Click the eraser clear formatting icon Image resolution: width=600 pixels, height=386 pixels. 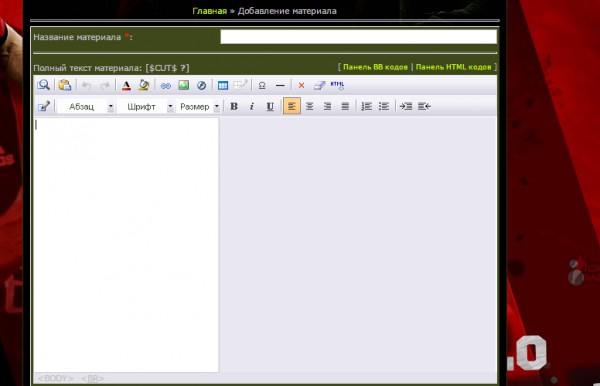coord(320,85)
